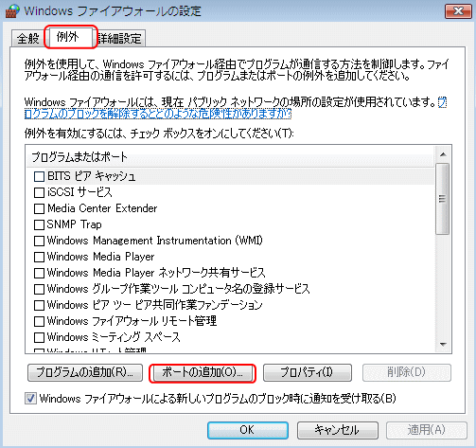The image size is (476, 448).
Task: Switch to the 全般 tab
Action: 27,39
